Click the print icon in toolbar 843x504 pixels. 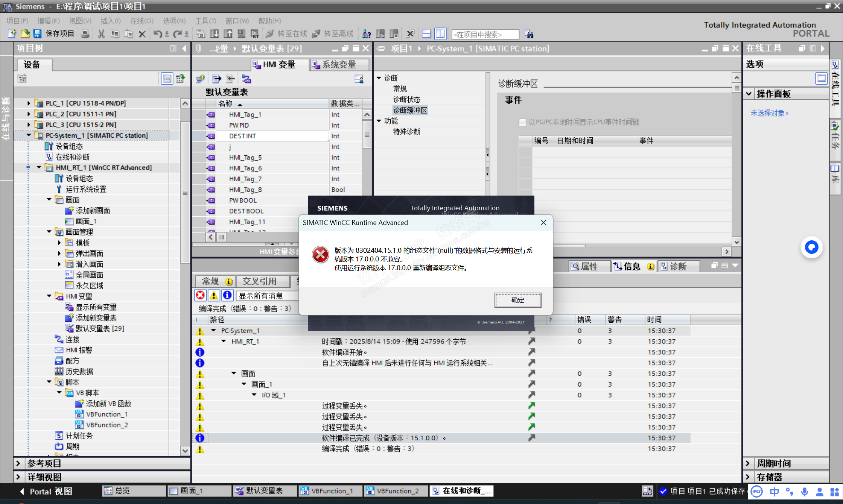[x=85, y=34]
